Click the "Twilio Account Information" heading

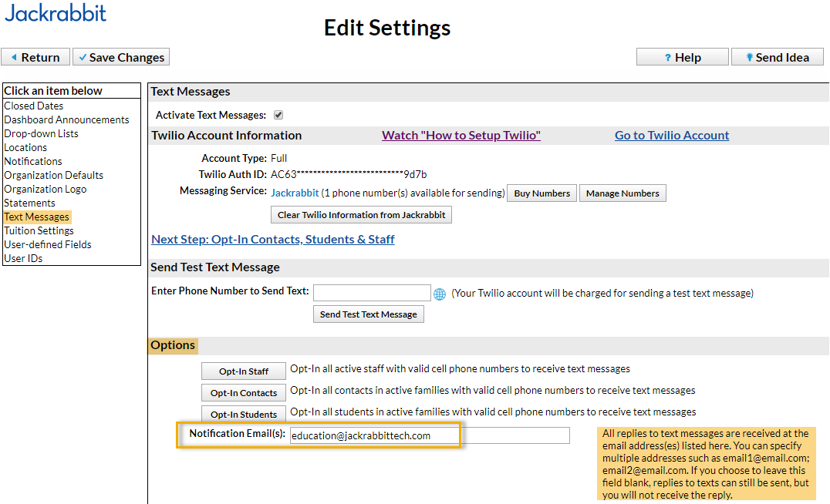(227, 136)
